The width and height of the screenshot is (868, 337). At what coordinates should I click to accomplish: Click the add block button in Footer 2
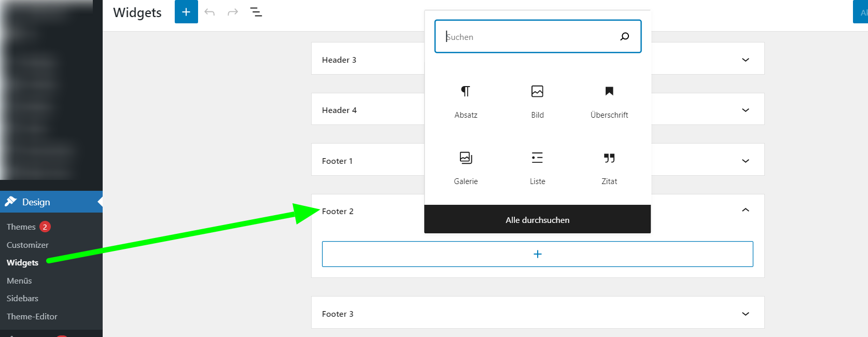pyautogui.click(x=537, y=254)
